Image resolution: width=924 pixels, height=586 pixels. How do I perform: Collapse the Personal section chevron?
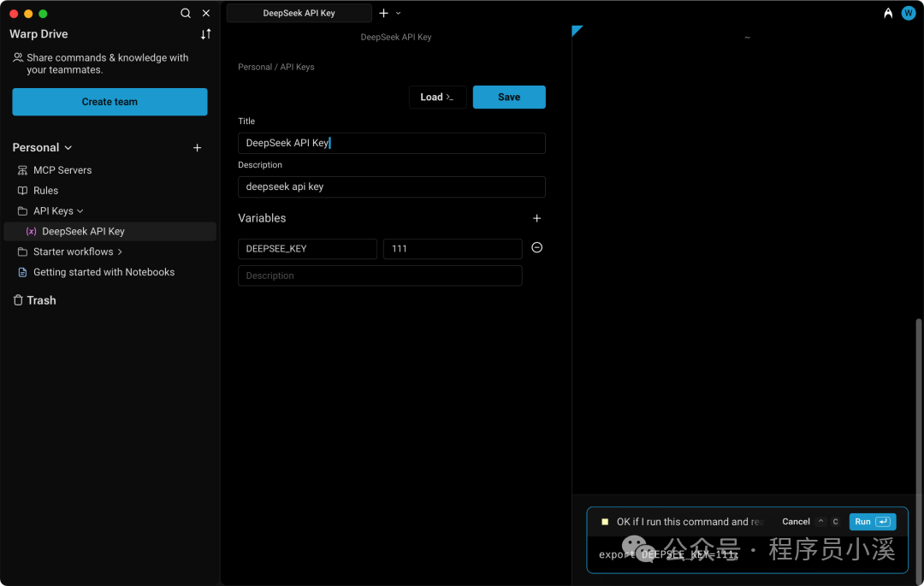[x=68, y=148]
